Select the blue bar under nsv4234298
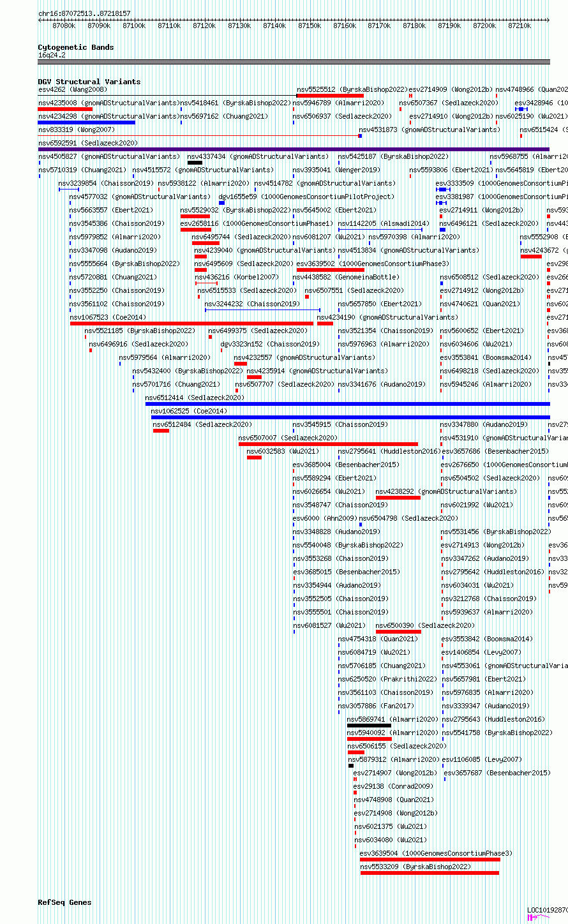The image size is (568, 924). coord(87,123)
